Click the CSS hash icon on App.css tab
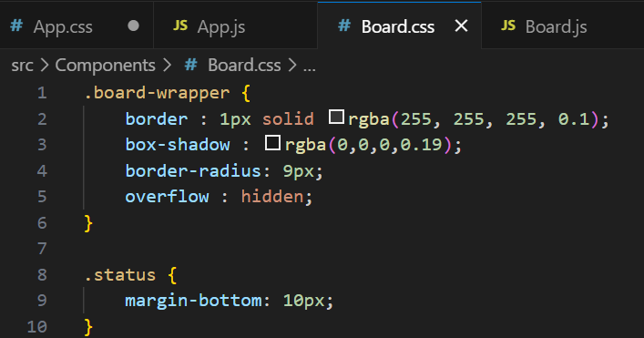644x338 pixels. pyautogui.click(x=16, y=26)
